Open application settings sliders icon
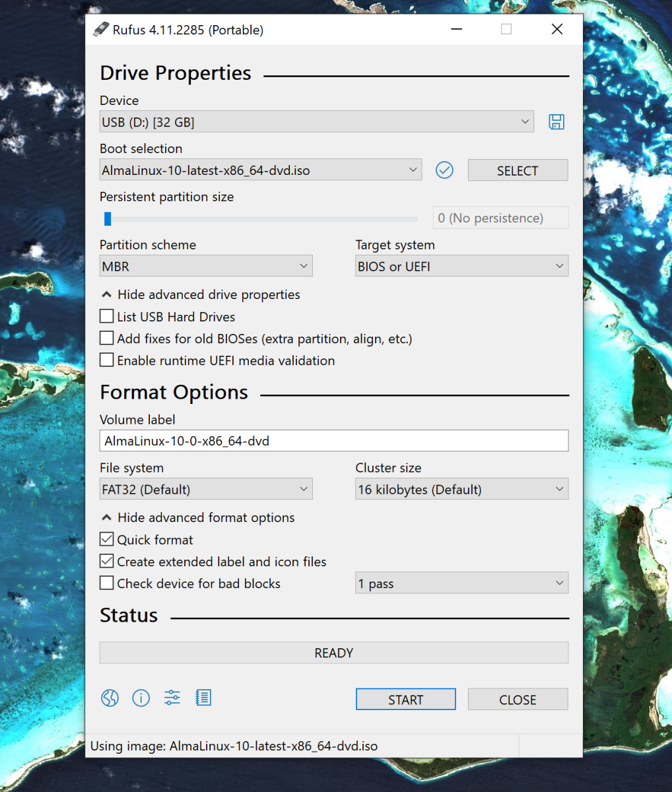672x792 pixels. click(x=172, y=698)
